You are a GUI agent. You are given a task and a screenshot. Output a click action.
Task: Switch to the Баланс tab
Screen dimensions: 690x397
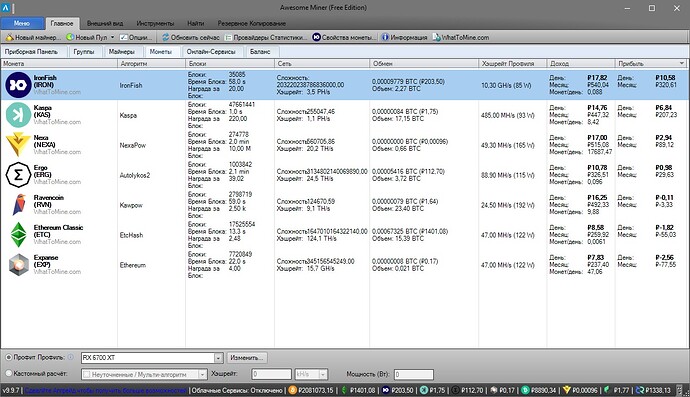261,51
